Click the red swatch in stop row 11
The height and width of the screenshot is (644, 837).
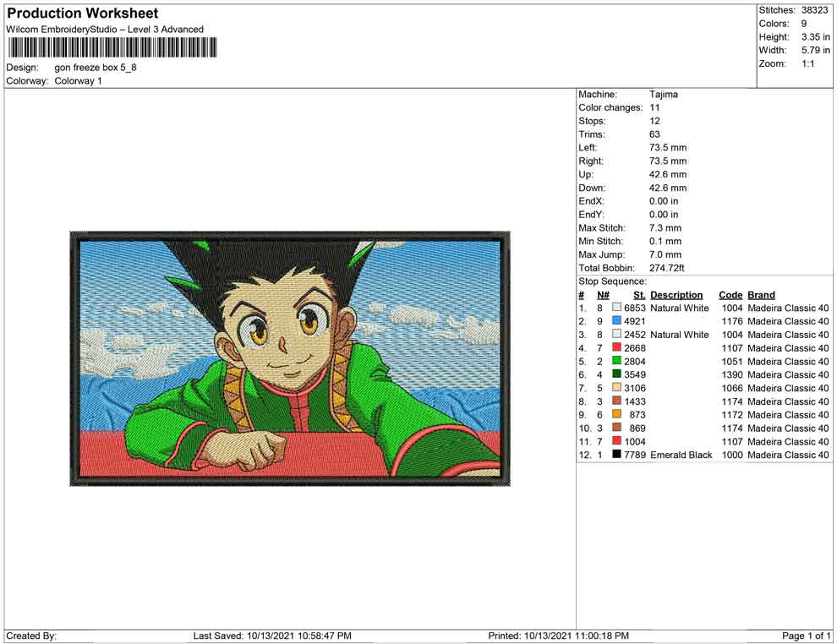click(x=616, y=440)
